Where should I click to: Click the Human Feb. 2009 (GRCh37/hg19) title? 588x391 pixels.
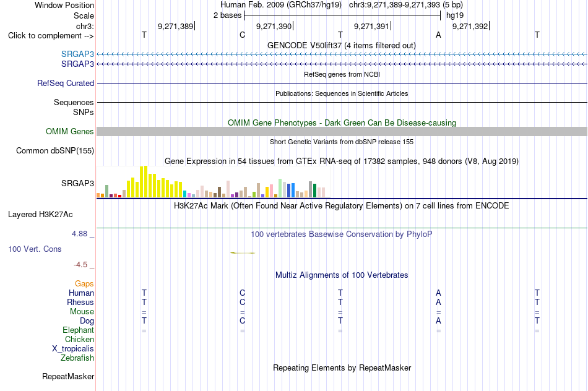[x=281, y=5]
